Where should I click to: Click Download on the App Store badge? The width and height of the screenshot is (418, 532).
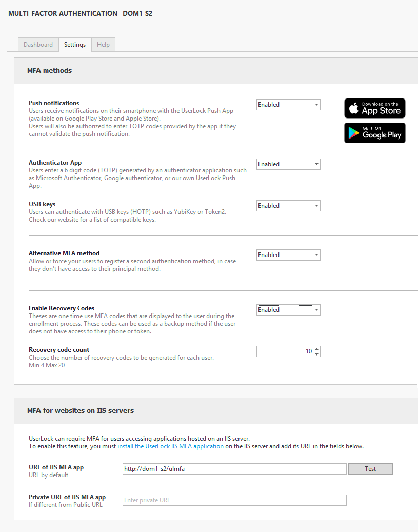point(374,108)
